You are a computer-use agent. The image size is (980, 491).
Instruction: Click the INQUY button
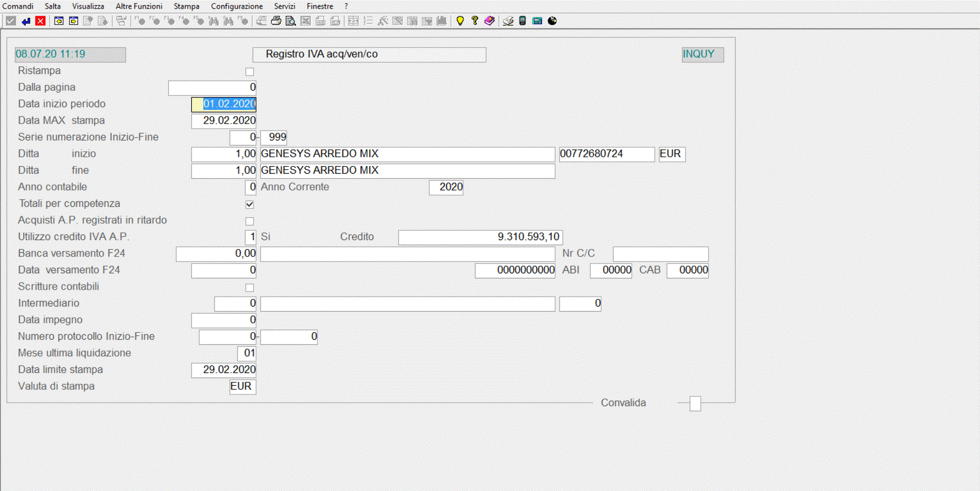coord(702,54)
